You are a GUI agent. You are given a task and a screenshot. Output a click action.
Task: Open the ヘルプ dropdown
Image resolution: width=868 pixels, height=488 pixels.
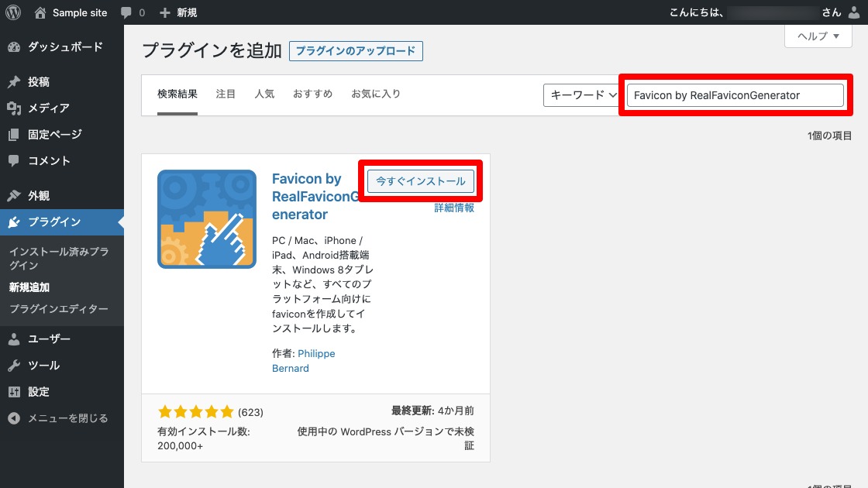pyautogui.click(x=818, y=36)
